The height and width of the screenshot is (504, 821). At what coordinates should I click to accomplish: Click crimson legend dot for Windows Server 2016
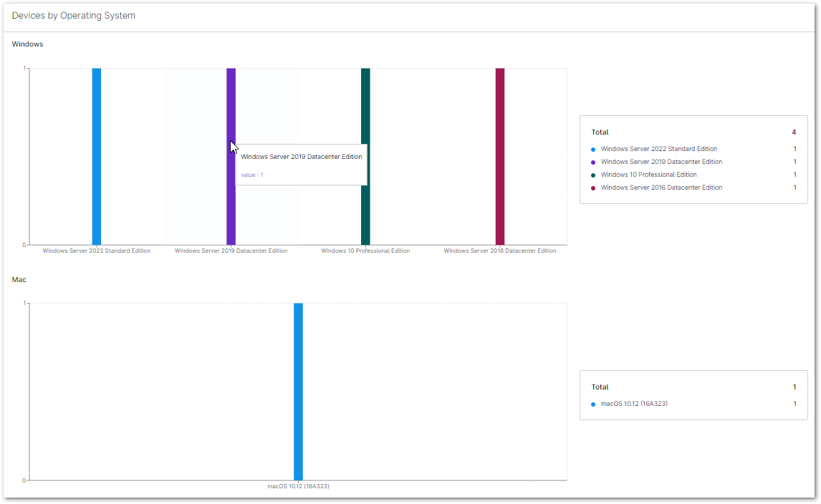tap(593, 188)
